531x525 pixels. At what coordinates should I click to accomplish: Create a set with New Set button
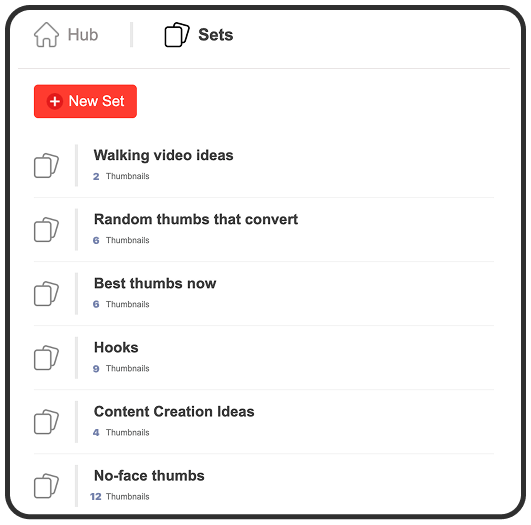(x=85, y=101)
